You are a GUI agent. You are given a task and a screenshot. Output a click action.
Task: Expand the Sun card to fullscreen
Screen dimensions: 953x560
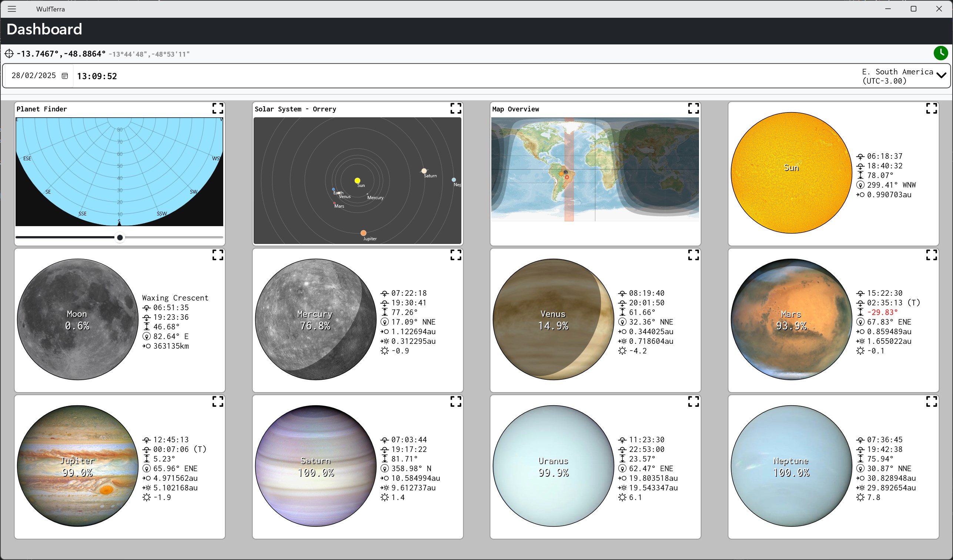(931, 108)
